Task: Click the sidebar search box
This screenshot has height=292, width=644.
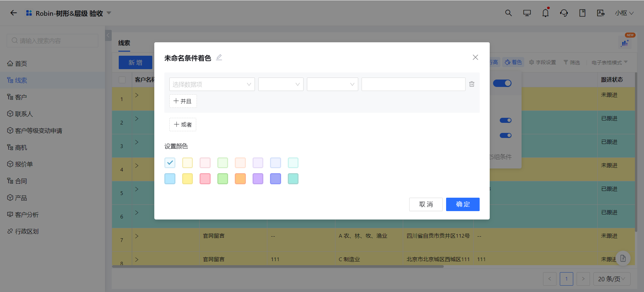Action: click(x=52, y=41)
